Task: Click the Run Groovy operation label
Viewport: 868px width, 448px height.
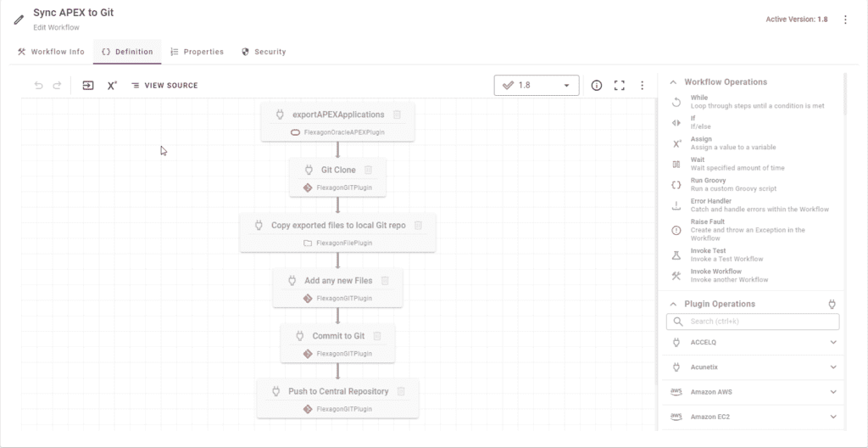Action: tap(708, 181)
